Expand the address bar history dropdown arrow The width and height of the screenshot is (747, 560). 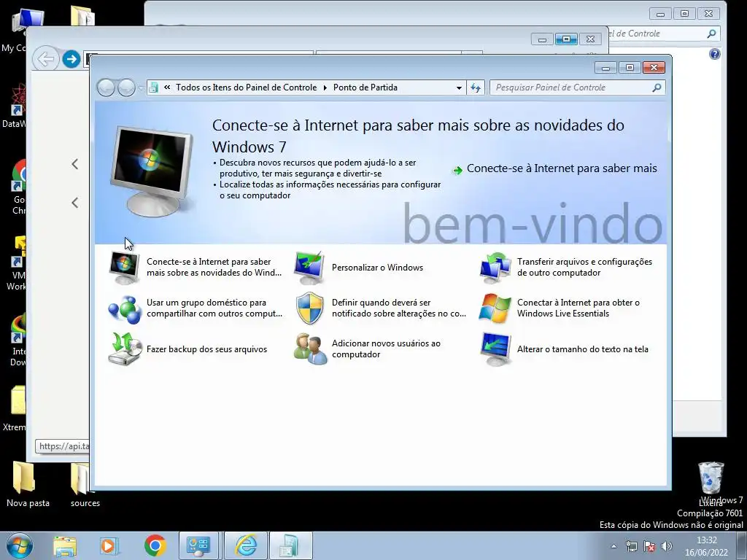pyautogui.click(x=459, y=88)
